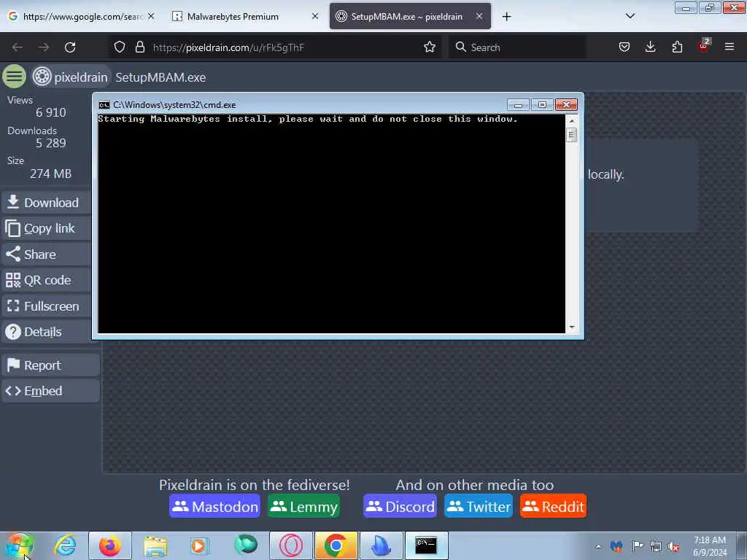This screenshot has height=560, width=747.
Task: Open network status tray icon
Action: (656, 546)
